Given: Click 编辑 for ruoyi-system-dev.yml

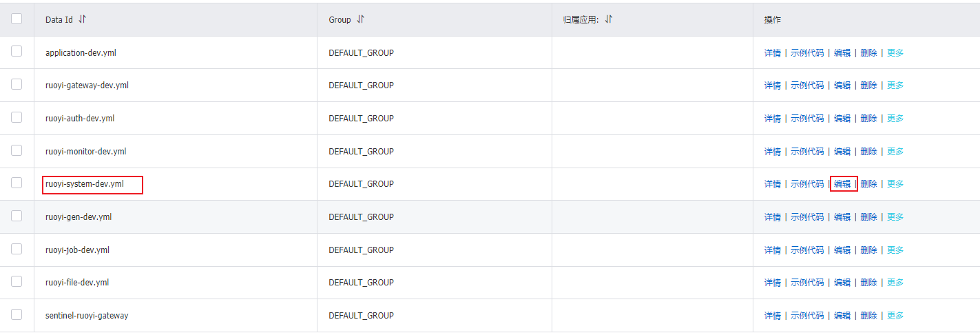Looking at the screenshot, I should pos(842,184).
